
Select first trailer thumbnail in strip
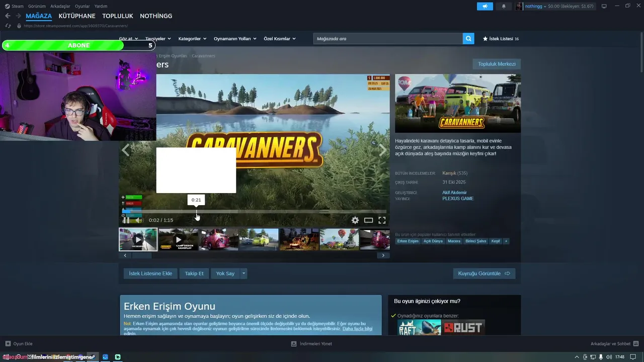click(x=138, y=239)
